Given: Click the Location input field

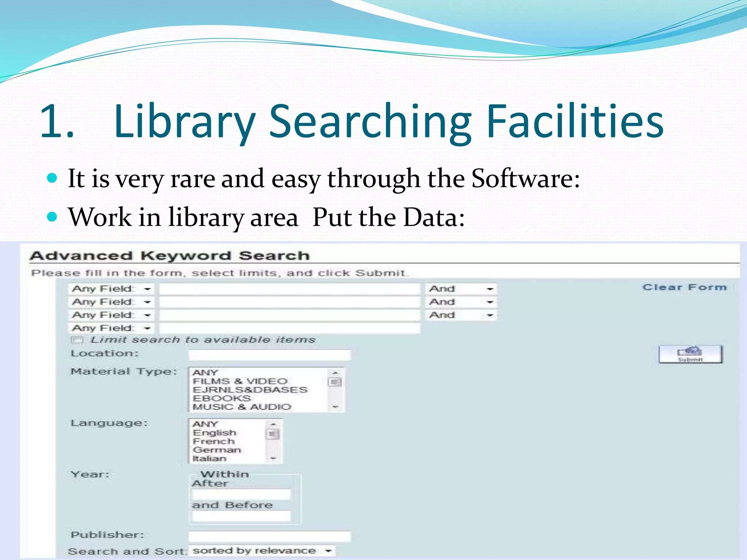Looking at the screenshot, I should pyautogui.click(x=270, y=355).
